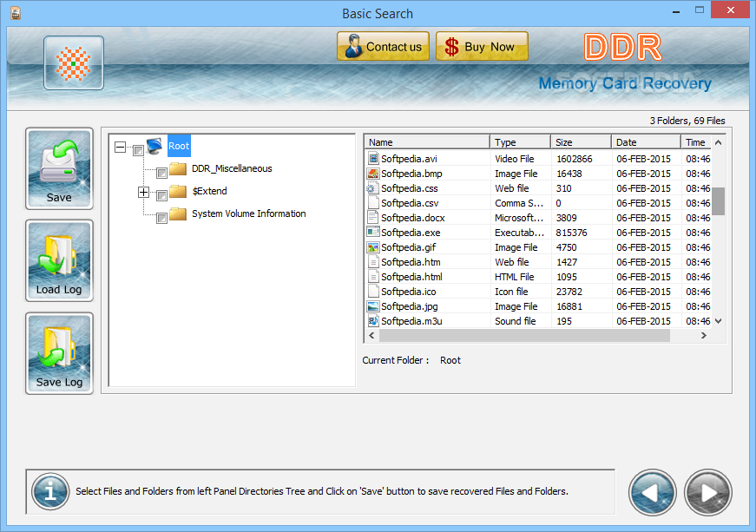
Task: Select the Softpedia.exe file name
Action: (411, 233)
